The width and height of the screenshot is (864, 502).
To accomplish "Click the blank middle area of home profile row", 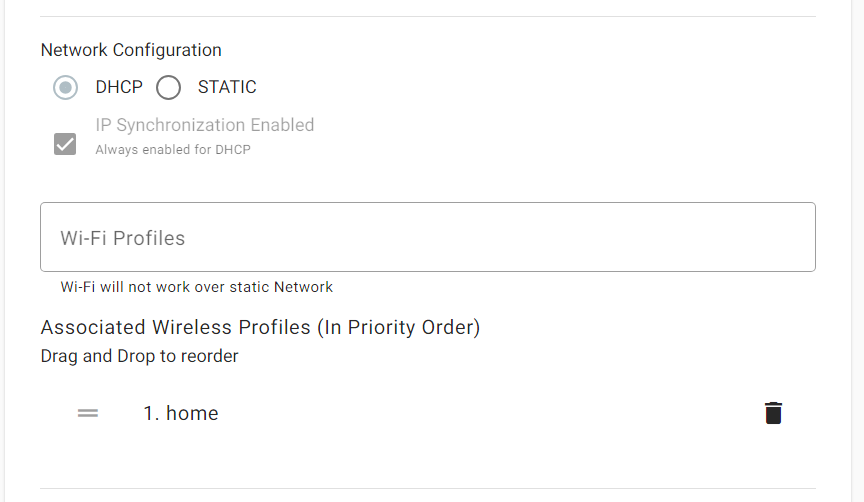I will coord(480,413).
